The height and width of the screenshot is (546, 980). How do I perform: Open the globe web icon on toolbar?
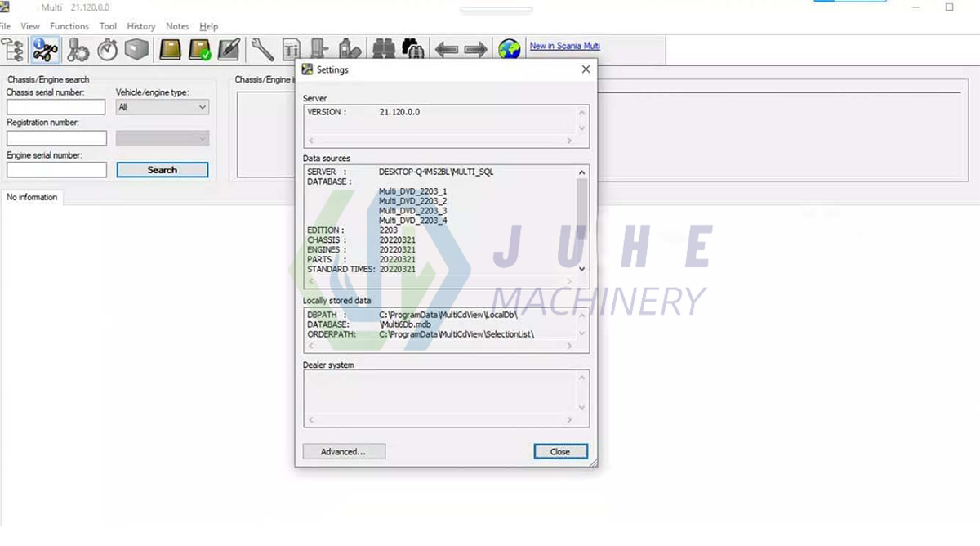pyautogui.click(x=509, y=48)
